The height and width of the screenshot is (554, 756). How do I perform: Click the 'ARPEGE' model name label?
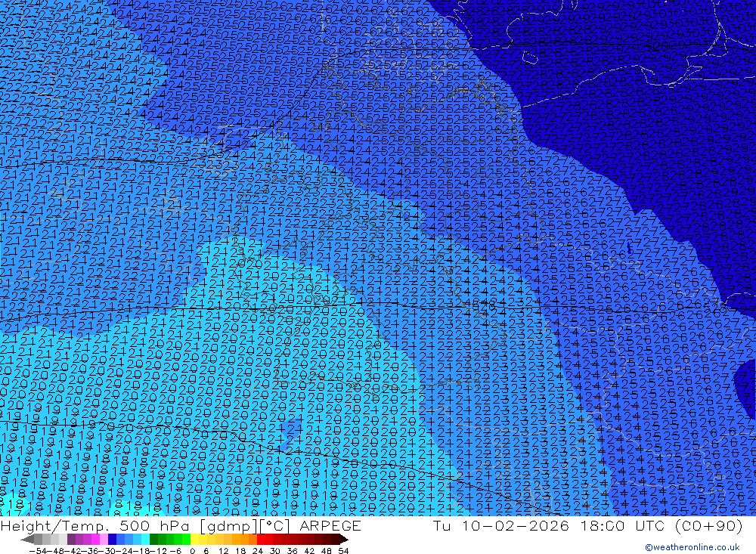coord(330,525)
